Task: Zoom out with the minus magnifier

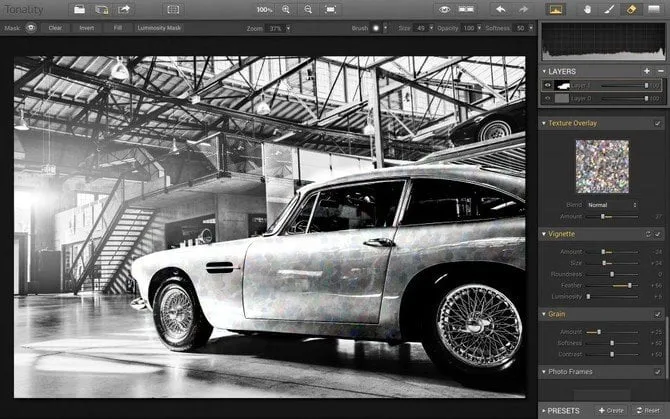Action: coord(307,9)
